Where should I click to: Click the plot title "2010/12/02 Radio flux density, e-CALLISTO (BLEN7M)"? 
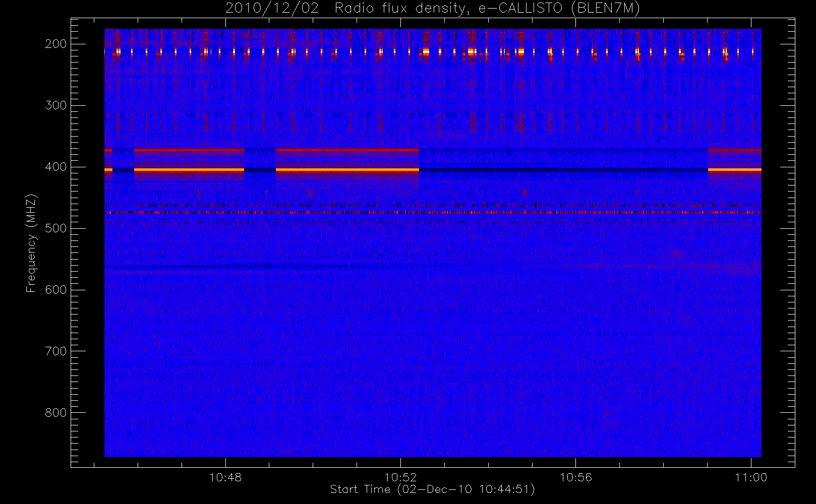coord(433,9)
